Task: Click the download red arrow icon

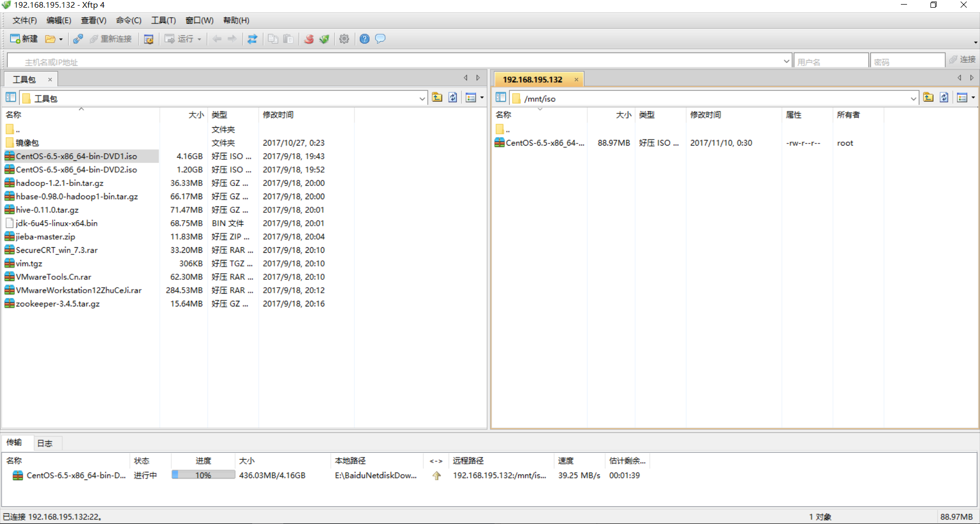Action: [x=308, y=39]
